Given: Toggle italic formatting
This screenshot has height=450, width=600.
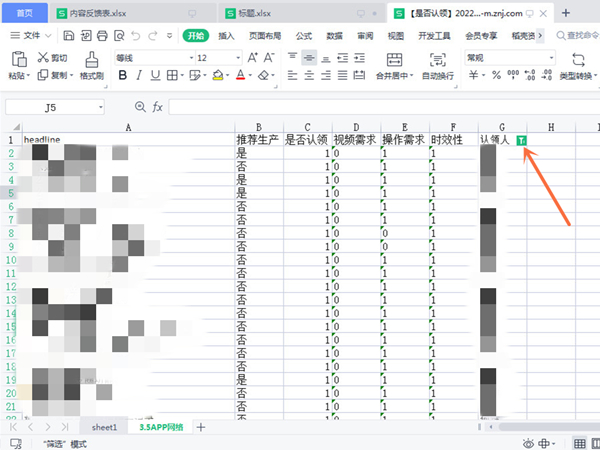Looking at the screenshot, I should pyautogui.click(x=140, y=76).
